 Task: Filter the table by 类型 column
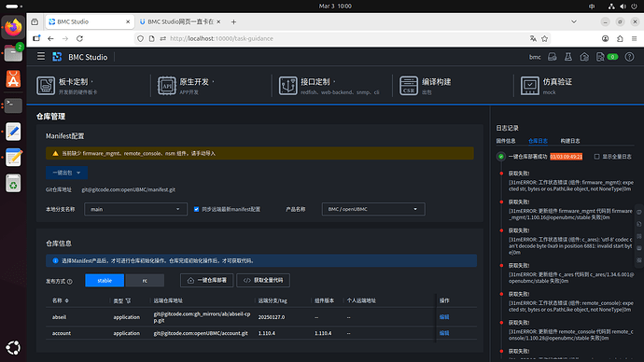[x=128, y=300]
